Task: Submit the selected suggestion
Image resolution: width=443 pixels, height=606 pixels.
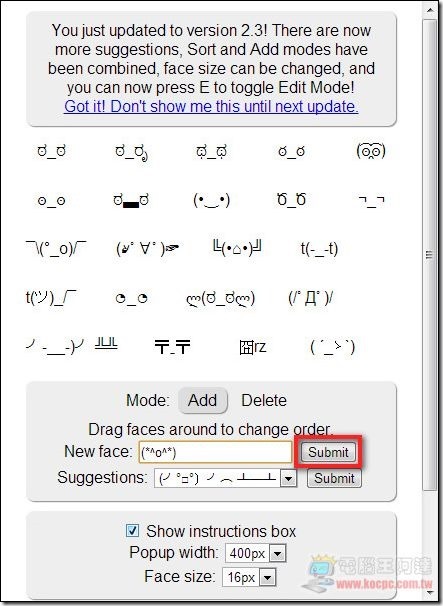Action: tap(334, 478)
